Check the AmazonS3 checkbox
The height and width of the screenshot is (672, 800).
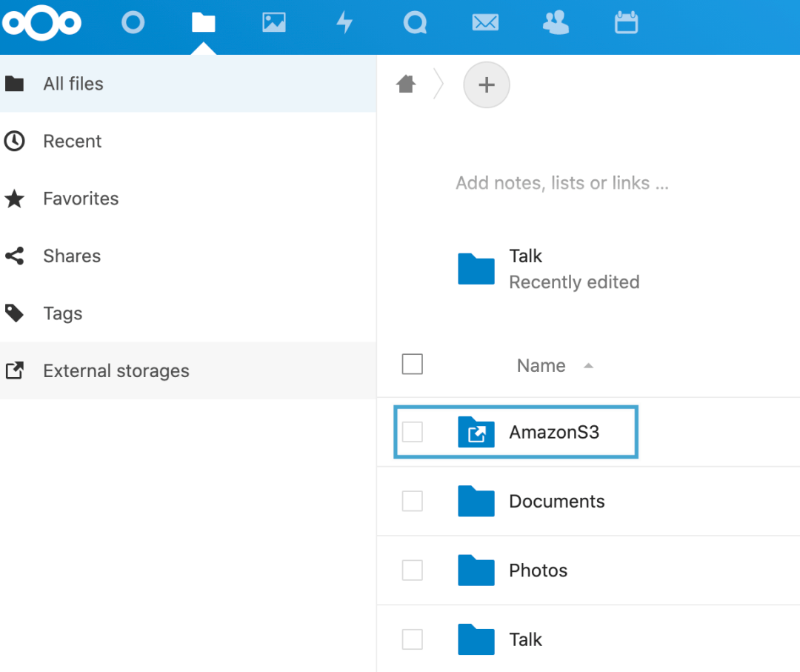pyautogui.click(x=413, y=432)
